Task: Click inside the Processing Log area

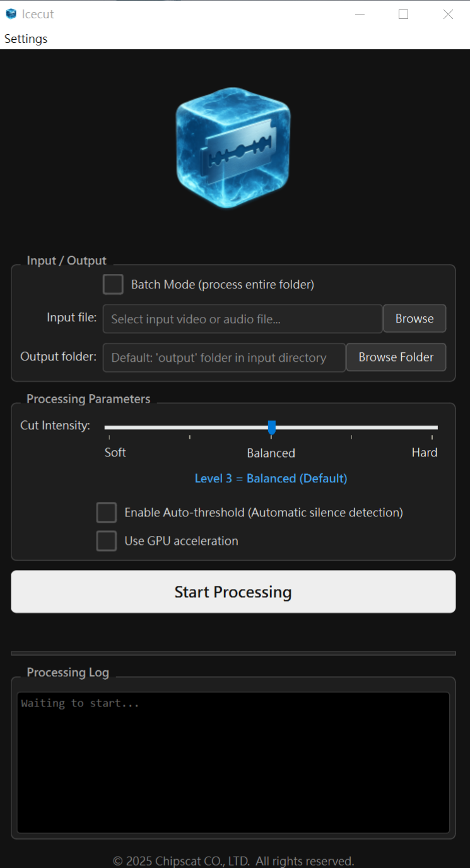Action: coord(233,763)
